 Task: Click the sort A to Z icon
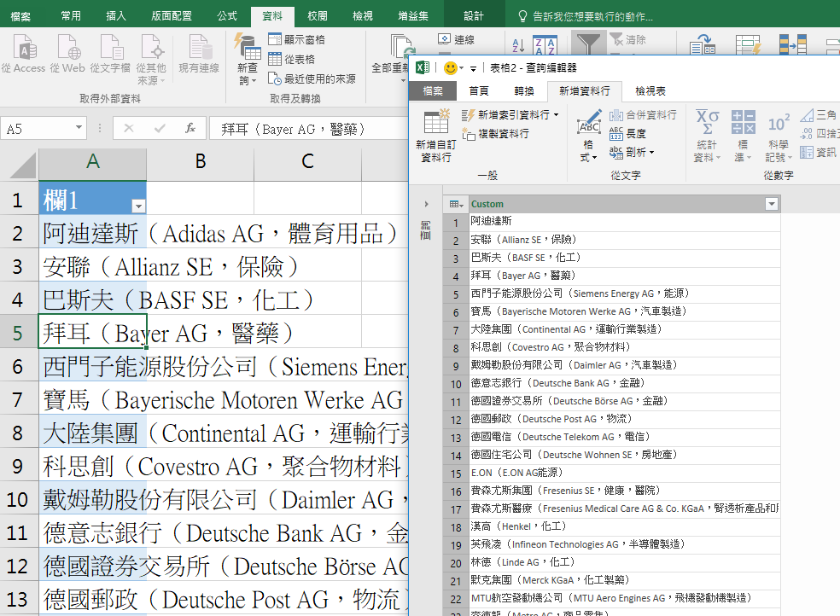(518, 45)
